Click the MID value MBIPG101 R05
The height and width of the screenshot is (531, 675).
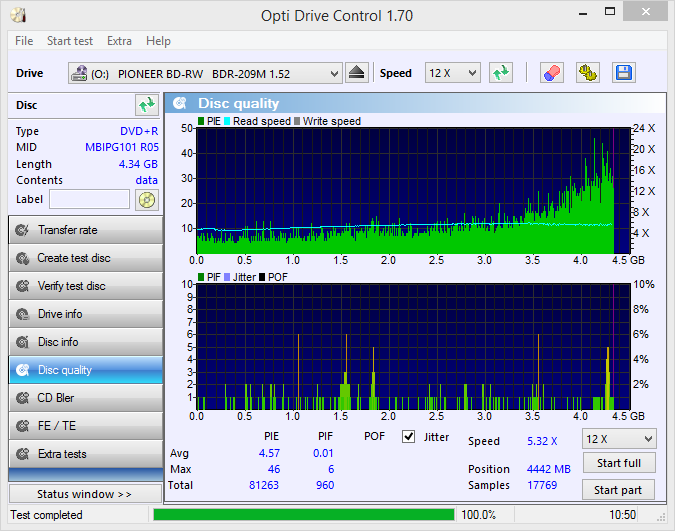coord(122,147)
